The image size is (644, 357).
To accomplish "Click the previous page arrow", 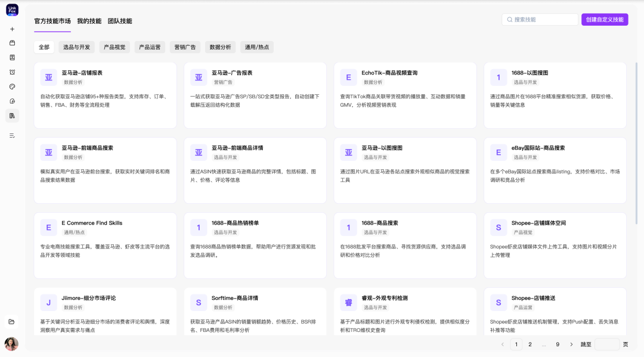I will click(502, 344).
